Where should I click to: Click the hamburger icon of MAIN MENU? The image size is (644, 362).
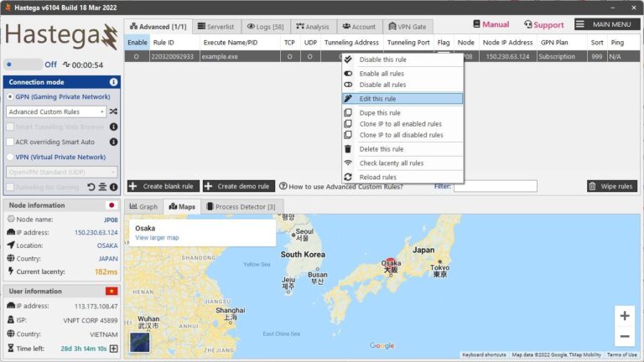pyautogui.click(x=579, y=24)
